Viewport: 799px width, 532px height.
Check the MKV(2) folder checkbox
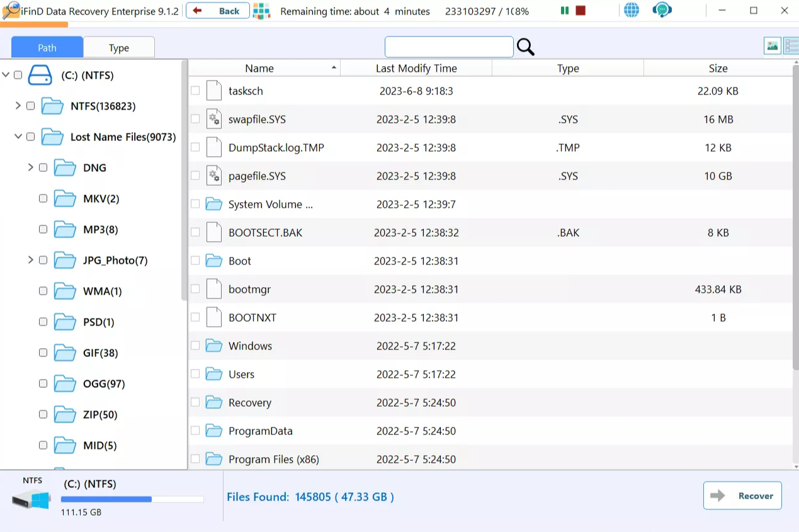coord(43,198)
